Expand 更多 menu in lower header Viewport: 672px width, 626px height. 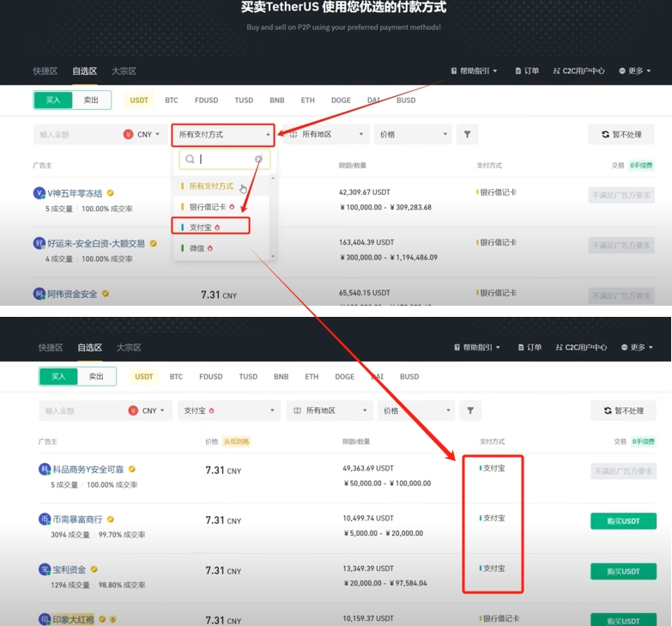tap(637, 347)
